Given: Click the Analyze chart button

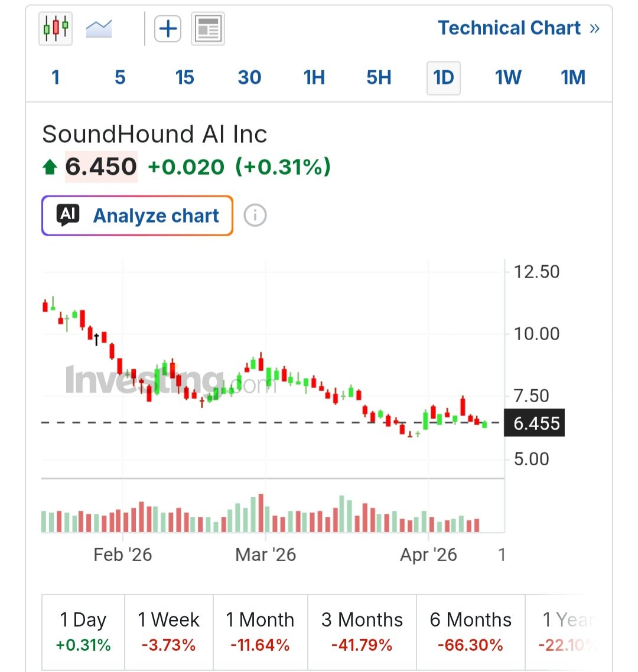Looking at the screenshot, I should [x=137, y=215].
